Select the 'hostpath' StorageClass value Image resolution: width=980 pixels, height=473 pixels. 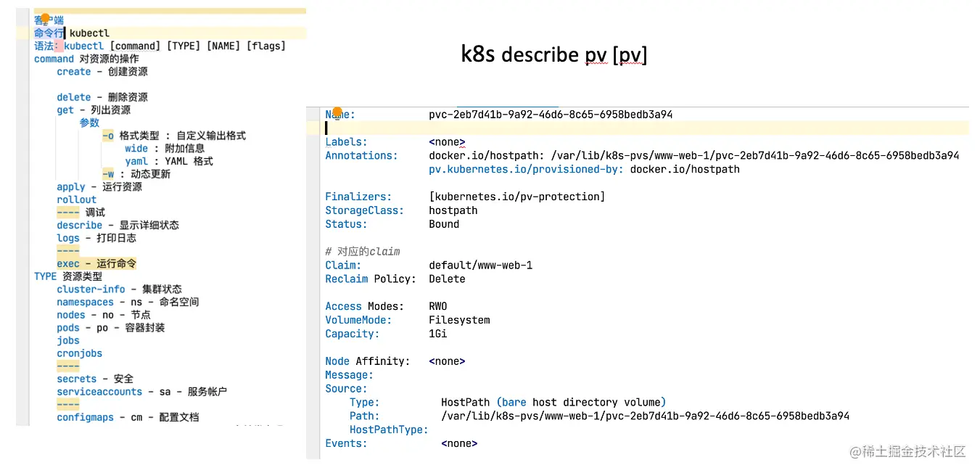pyautogui.click(x=453, y=210)
